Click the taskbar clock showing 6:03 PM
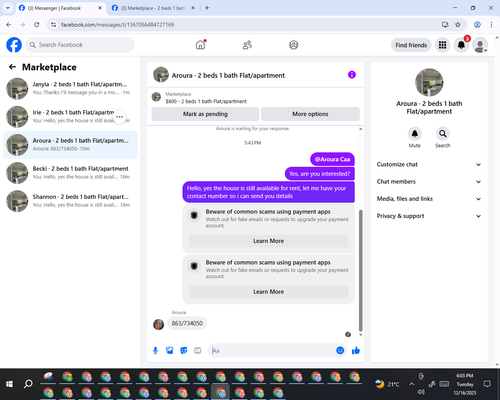Image resolution: width=500 pixels, height=400 pixels. 465,384
